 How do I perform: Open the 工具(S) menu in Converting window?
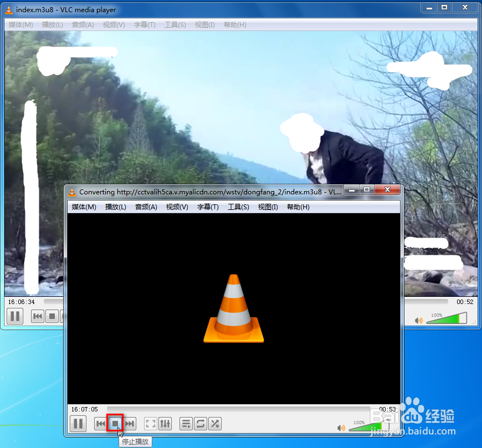tap(238, 207)
